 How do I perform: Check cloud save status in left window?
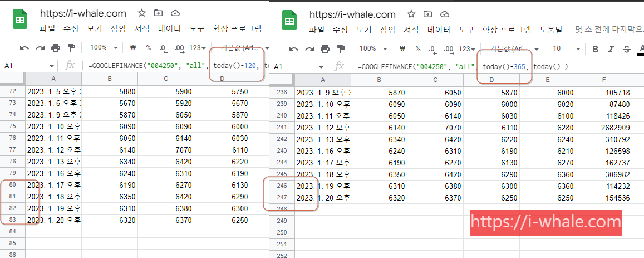point(175,13)
